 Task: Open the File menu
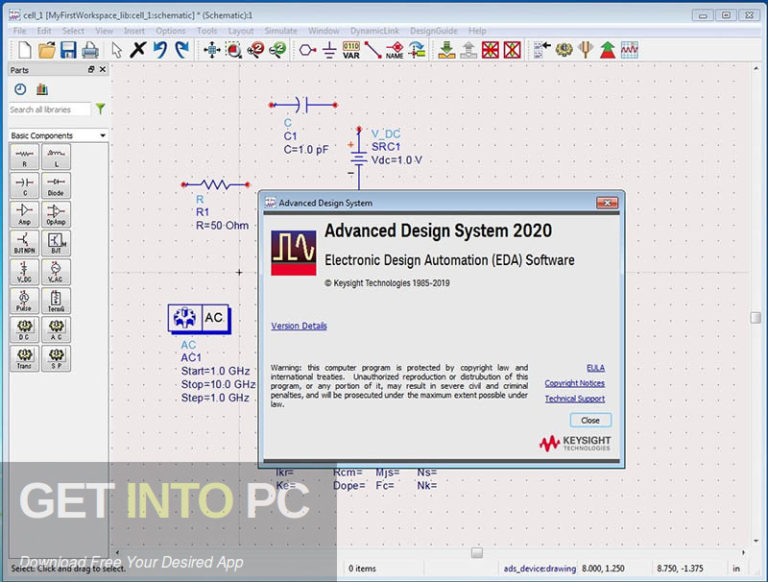[20, 31]
